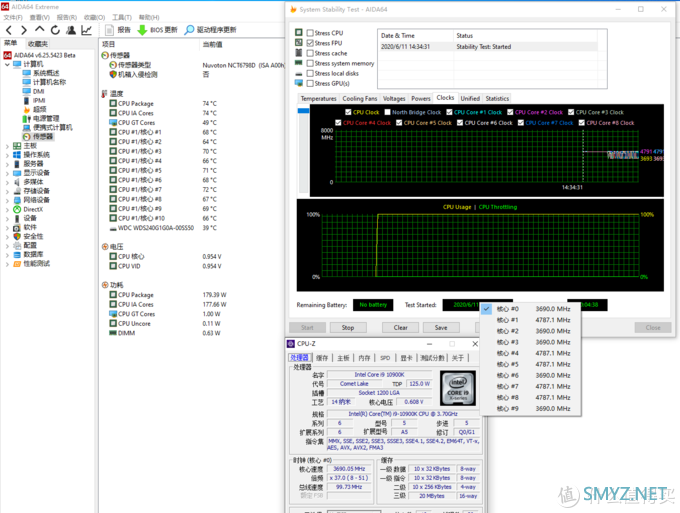The width and height of the screenshot is (680, 513).
Task: Select 核心 #1 in the clock popup
Action: [531, 320]
